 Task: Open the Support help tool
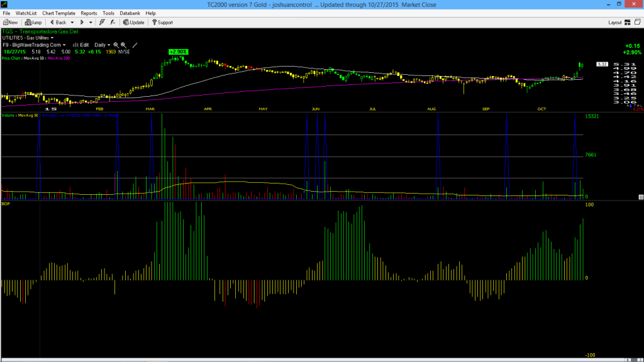tap(163, 23)
